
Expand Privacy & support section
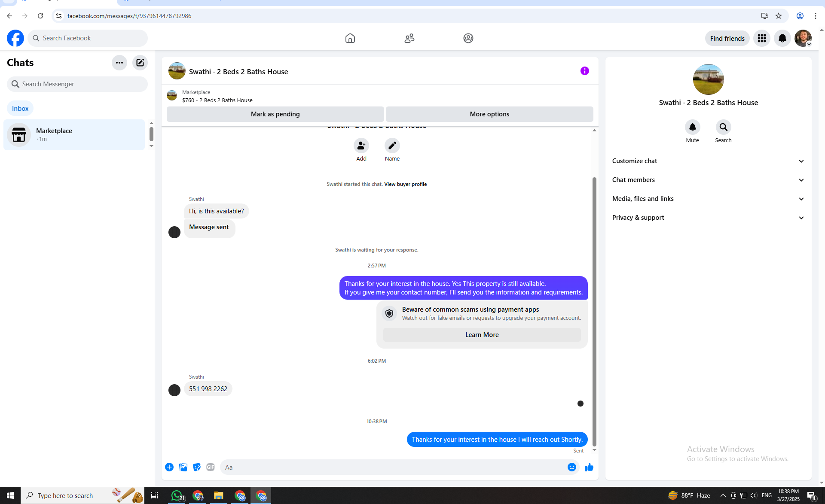click(x=708, y=218)
